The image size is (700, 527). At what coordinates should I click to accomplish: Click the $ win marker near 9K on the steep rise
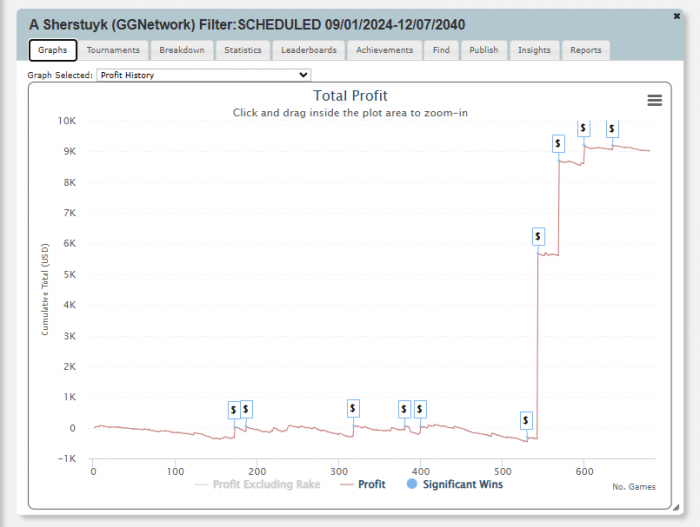coord(558,144)
